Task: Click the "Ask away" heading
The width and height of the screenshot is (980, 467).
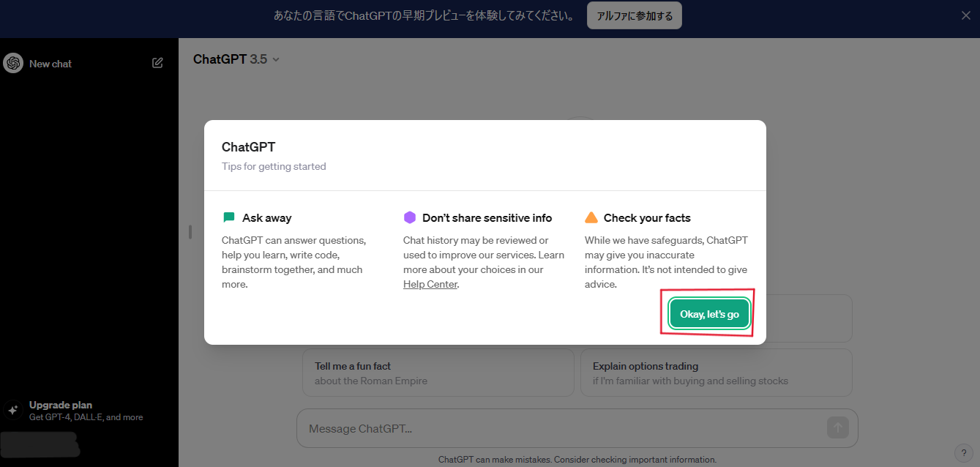Action: point(267,217)
